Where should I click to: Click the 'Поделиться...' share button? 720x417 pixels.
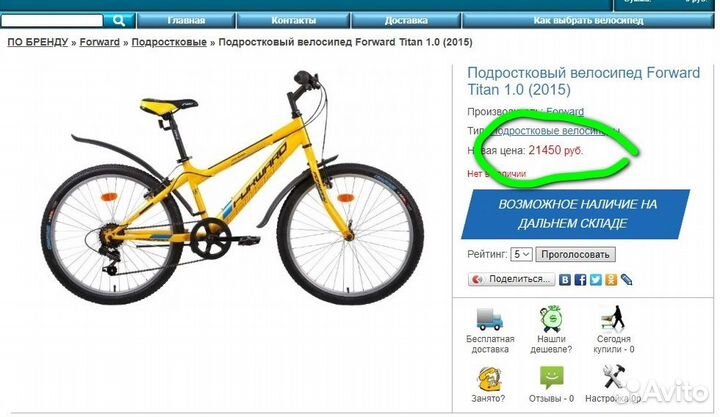tap(512, 279)
